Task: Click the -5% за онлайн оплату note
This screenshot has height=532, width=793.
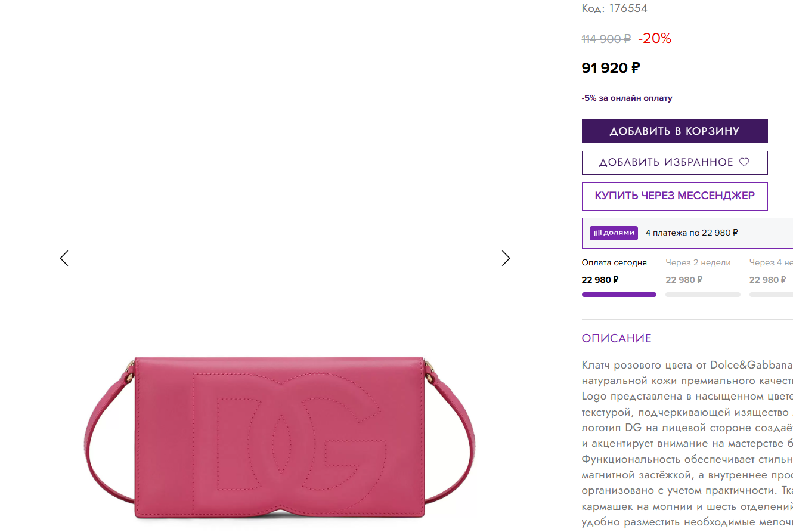Action: (627, 98)
